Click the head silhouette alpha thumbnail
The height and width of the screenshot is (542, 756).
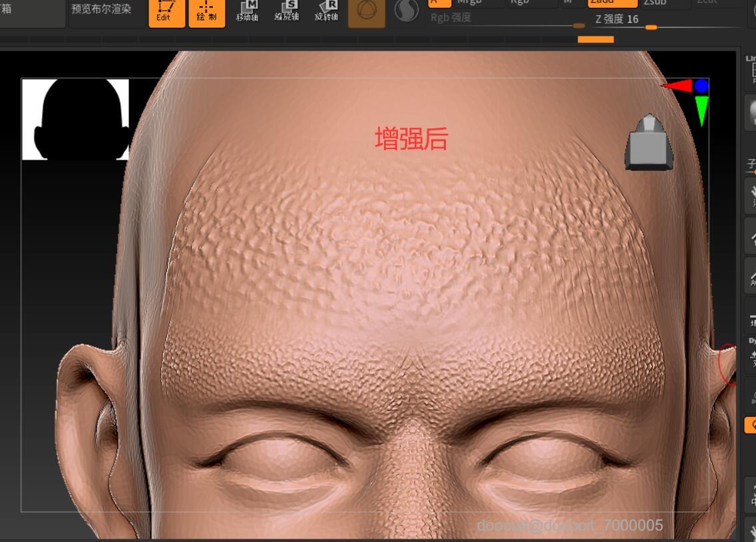(x=77, y=120)
